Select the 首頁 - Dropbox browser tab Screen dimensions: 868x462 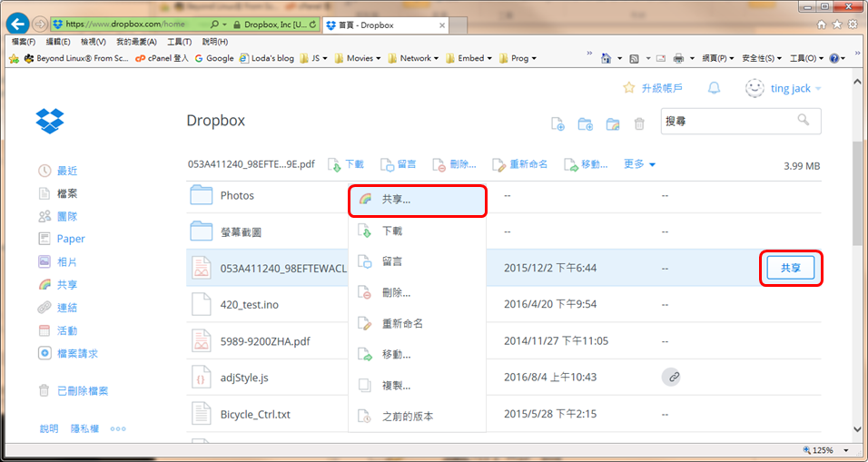coord(385,25)
